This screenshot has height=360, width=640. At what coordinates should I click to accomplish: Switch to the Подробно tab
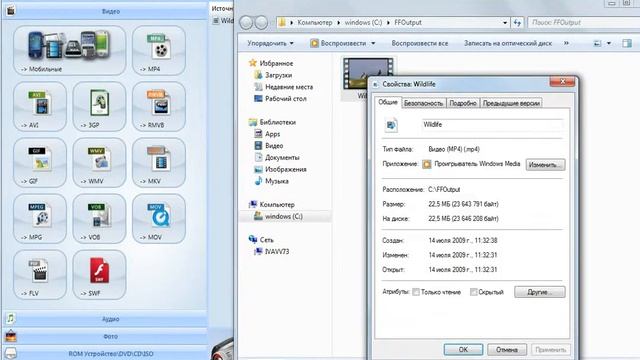tap(463, 103)
